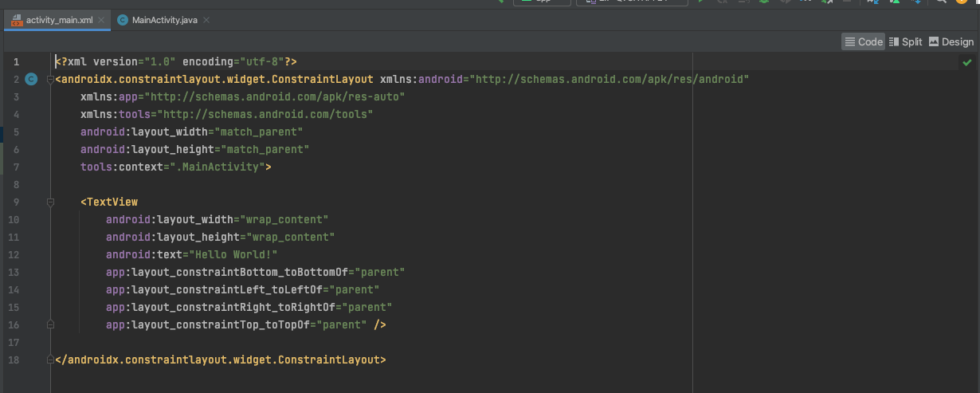This screenshot has width=980, height=393.
Task: Click the related class gutter icon on line 2
Action: click(31, 79)
